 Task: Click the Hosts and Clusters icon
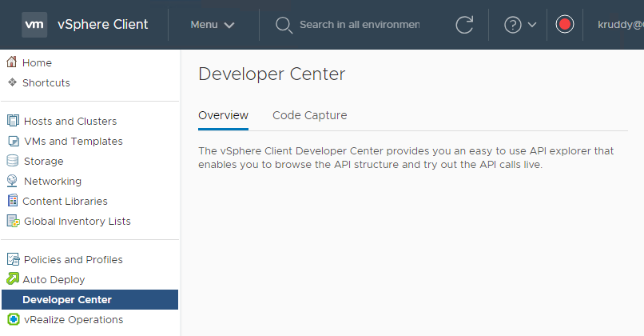click(x=13, y=121)
